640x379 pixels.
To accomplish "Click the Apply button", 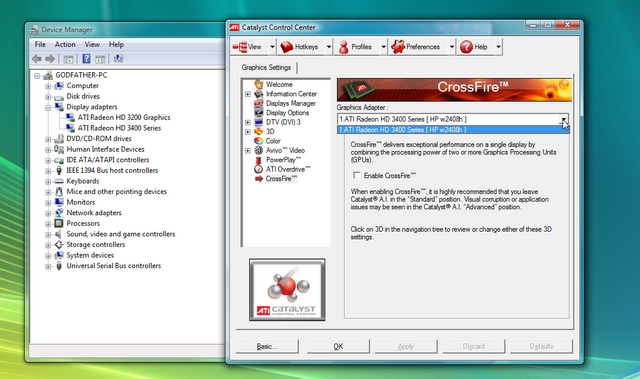I will pos(406,346).
